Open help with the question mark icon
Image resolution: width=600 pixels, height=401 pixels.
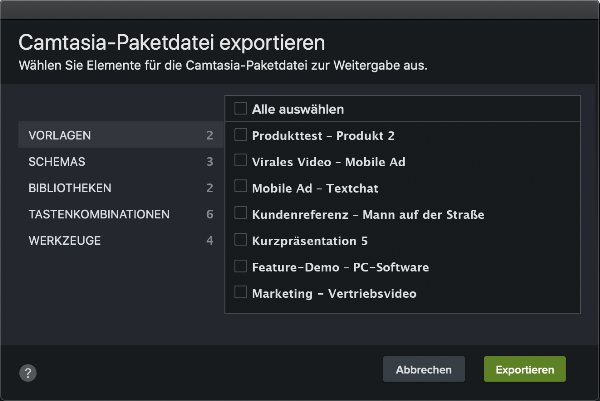pos(28,373)
